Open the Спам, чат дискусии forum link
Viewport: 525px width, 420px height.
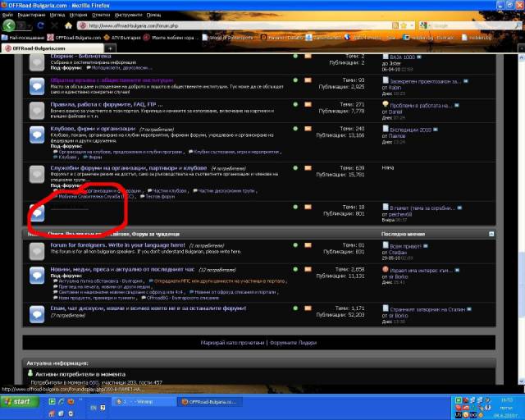tap(148, 308)
